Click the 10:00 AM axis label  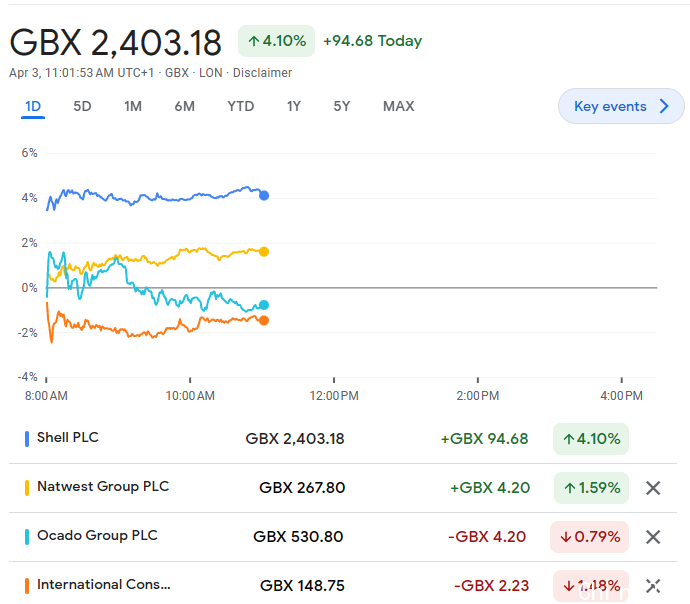pyautogui.click(x=190, y=396)
